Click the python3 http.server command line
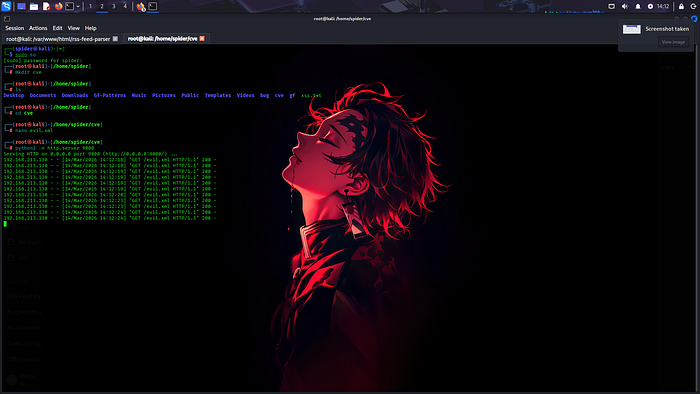700x394 pixels. (54, 148)
